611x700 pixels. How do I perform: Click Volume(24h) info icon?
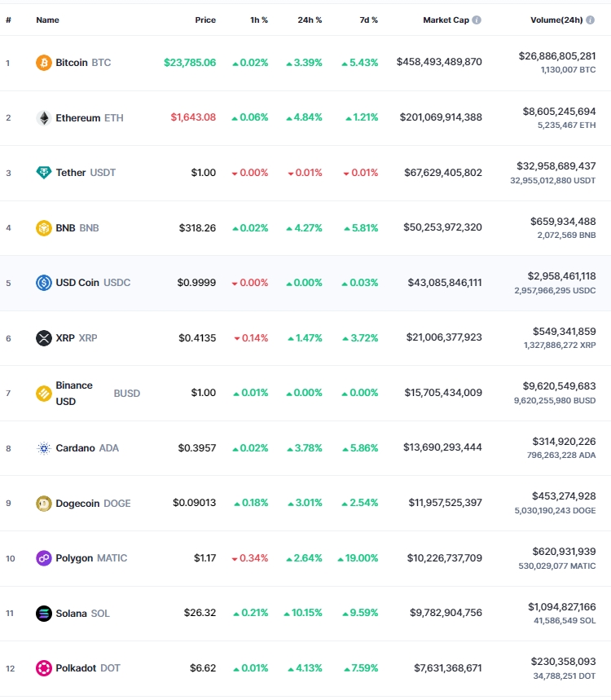tap(590, 20)
